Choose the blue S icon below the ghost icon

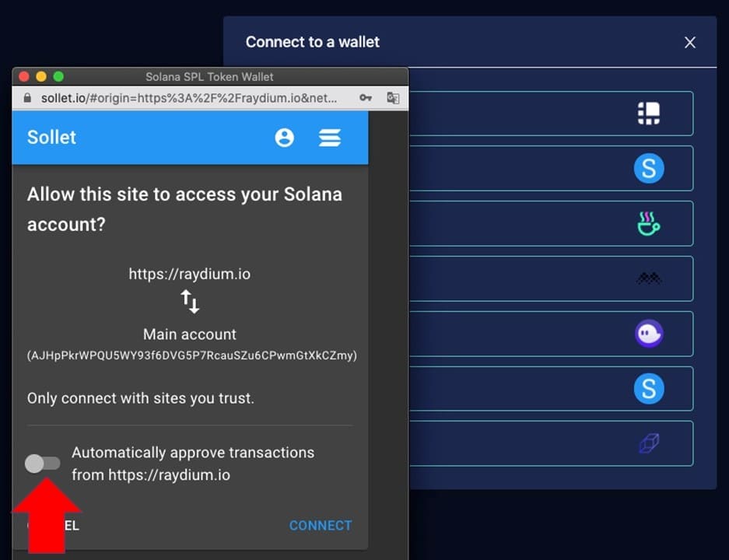[649, 389]
